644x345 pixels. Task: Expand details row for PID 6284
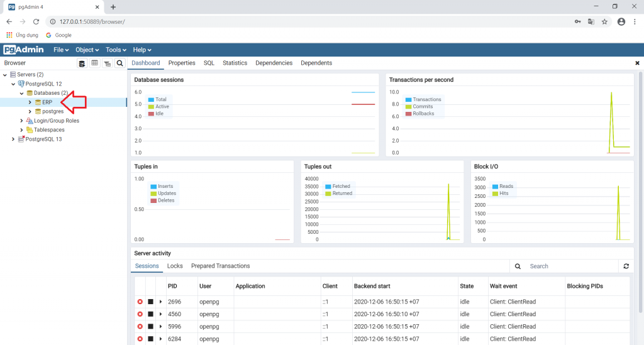coord(160,339)
